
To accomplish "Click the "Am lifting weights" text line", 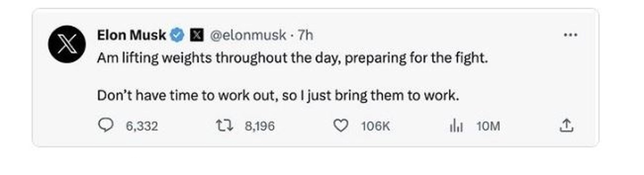I will point(292,58).
